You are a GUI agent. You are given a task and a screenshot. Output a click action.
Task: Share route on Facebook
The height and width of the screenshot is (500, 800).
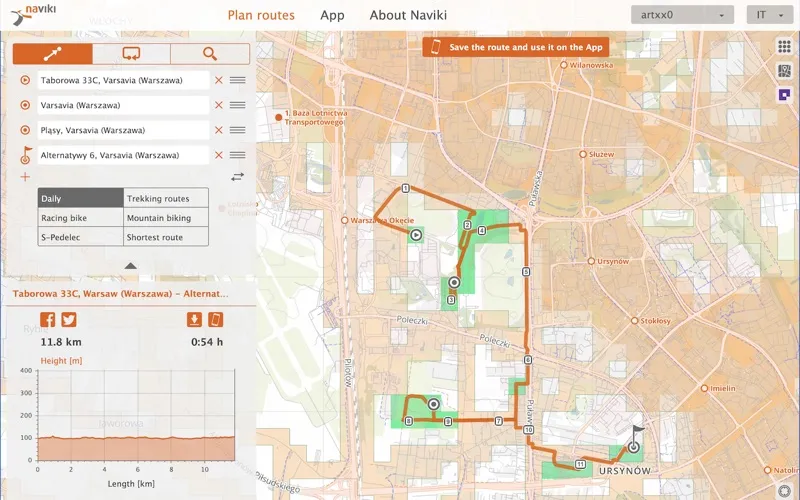(x=47, y=319)
